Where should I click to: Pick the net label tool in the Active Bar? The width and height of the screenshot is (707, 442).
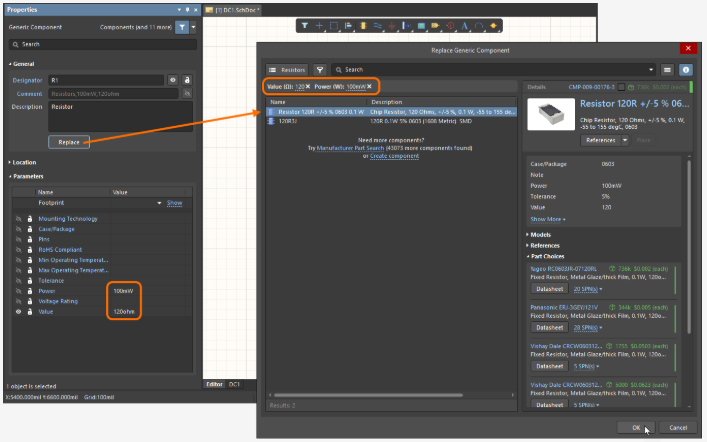coord(406,26)
